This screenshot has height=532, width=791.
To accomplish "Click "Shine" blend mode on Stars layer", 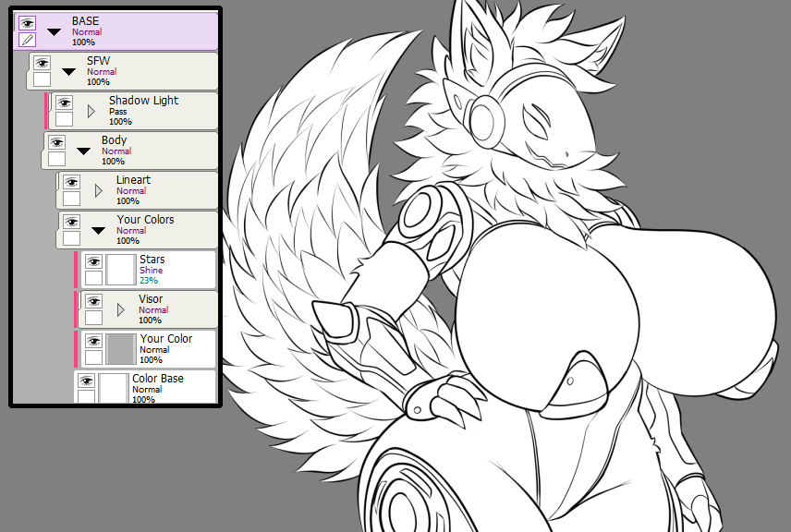I will point(152,271).
